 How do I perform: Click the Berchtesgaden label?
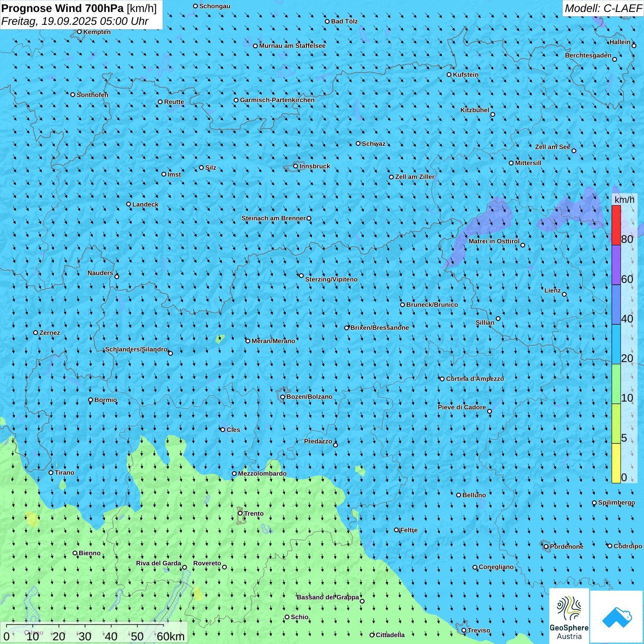(x=588, y=55)
